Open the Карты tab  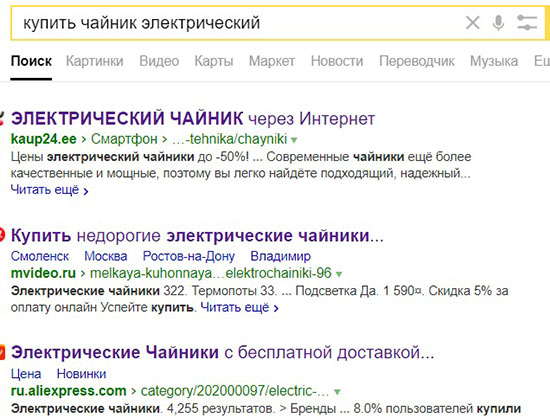(214, 61)
